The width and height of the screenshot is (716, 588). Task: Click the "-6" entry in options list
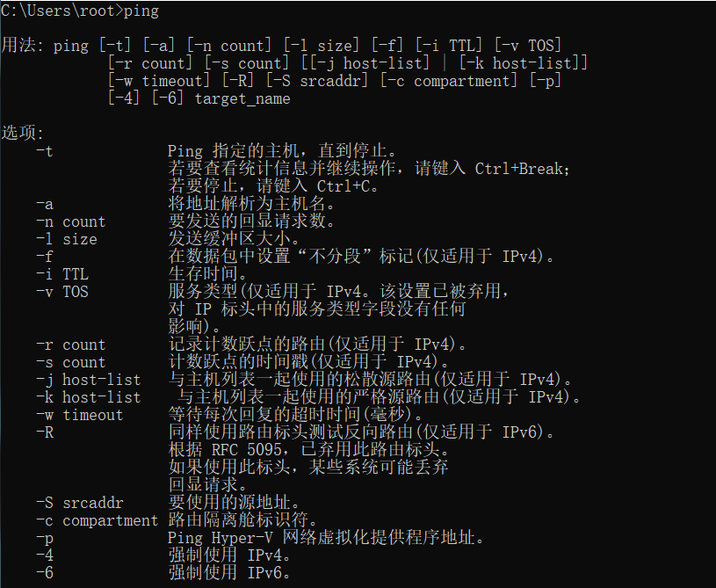[x=44, y=573]
